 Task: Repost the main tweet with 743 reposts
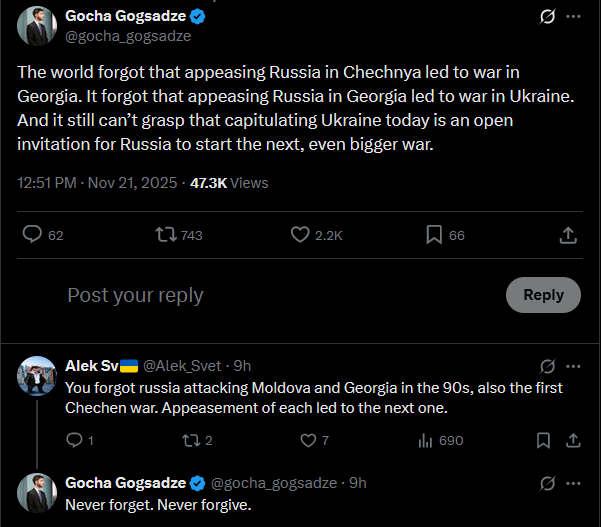pos(165,235)
